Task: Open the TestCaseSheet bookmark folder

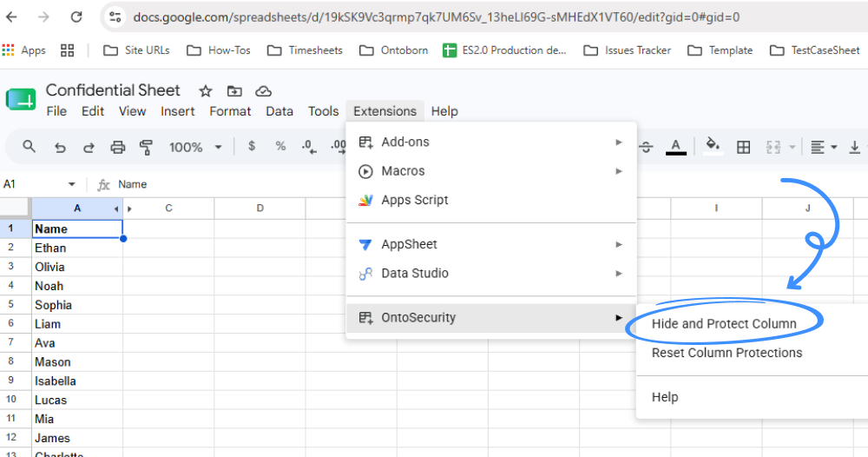Action: click(815, 50)
